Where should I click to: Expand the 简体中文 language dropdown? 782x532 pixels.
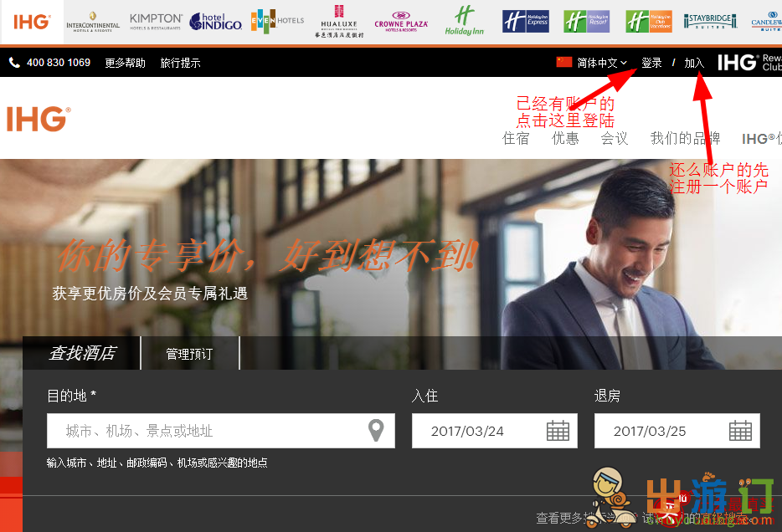coord(602,63)
